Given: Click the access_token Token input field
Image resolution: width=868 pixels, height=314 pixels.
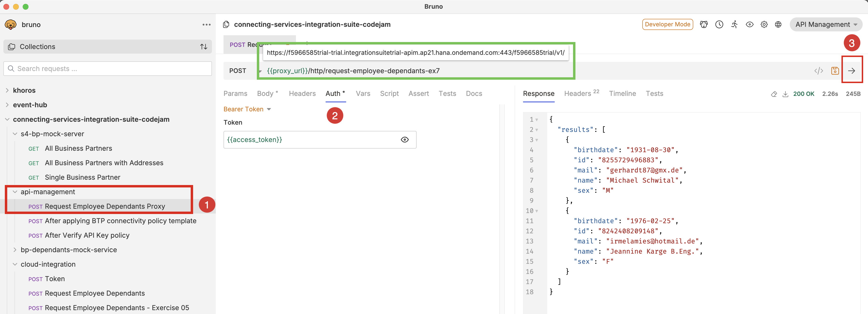Looking at the screenshot, I should click(x=320, y=140).
